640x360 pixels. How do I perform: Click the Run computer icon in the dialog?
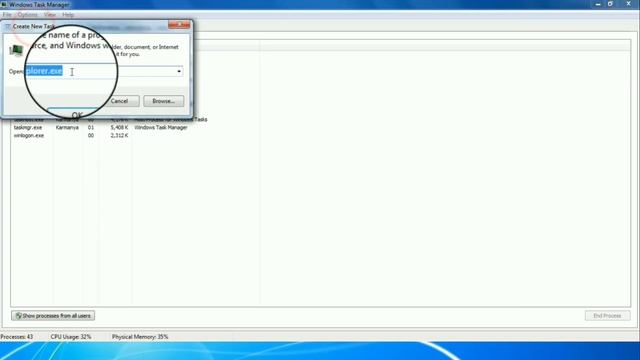pyautogui.click(x=16, y=50)
